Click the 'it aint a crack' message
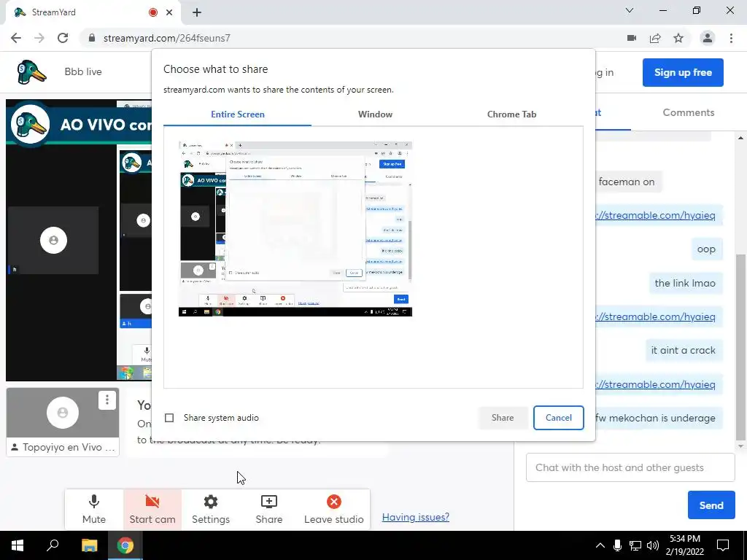 tap(683, 351)
